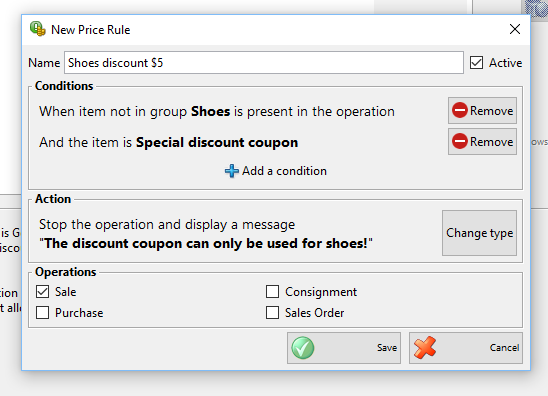
Task: Click the green checkmark Save icon
Action: [x=303, y=348]
